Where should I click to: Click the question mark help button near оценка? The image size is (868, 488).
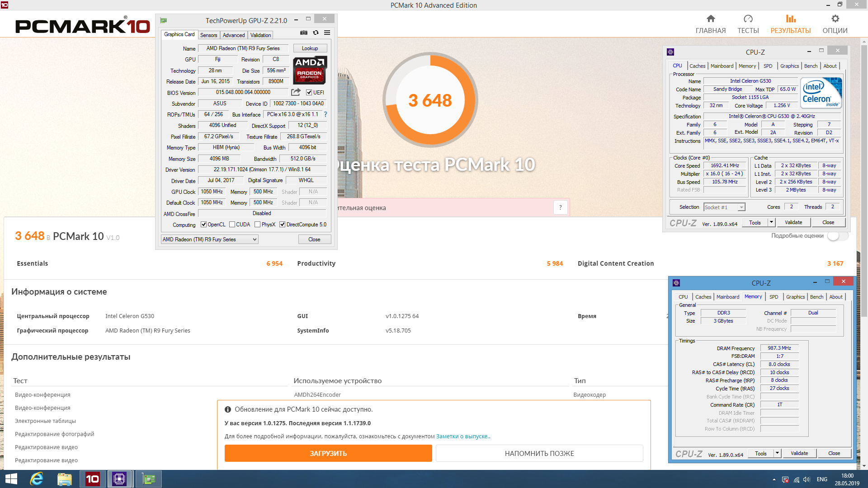tap(560, 207)
